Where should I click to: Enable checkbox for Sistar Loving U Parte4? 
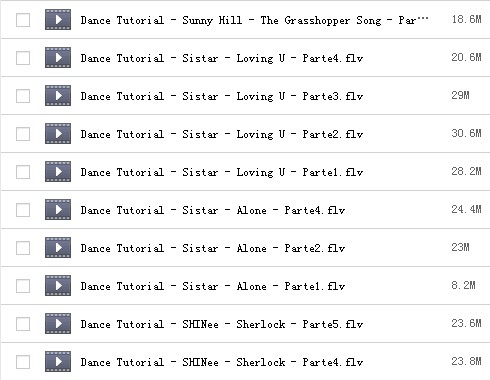[x=23, y=58]
